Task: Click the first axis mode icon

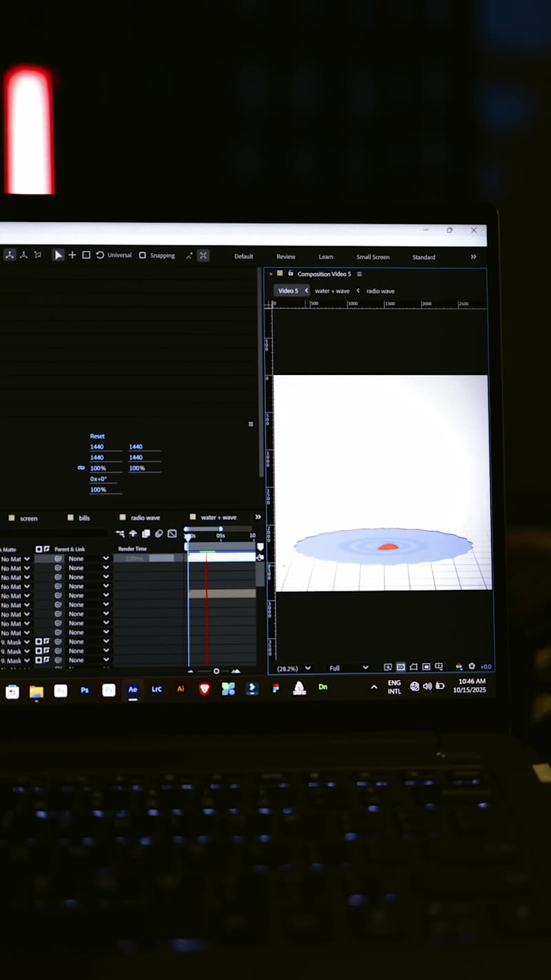Action: click(x=10, y=255)
